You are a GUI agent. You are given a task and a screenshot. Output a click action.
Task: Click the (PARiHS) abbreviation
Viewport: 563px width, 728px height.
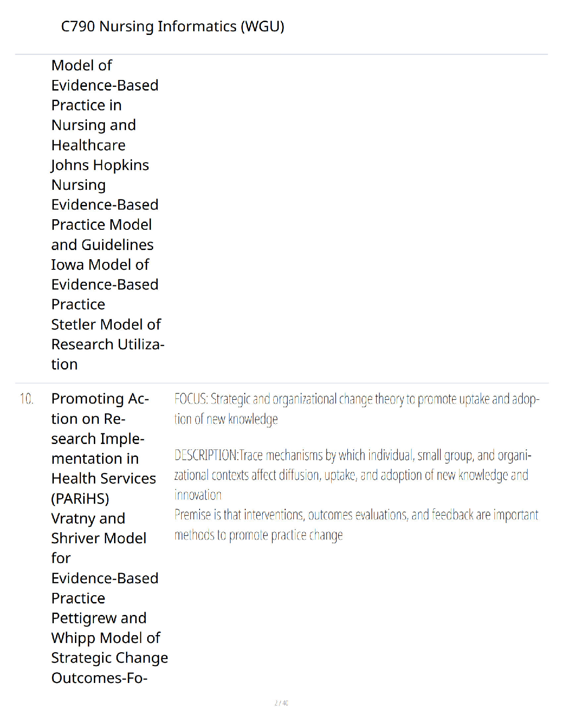80,498
